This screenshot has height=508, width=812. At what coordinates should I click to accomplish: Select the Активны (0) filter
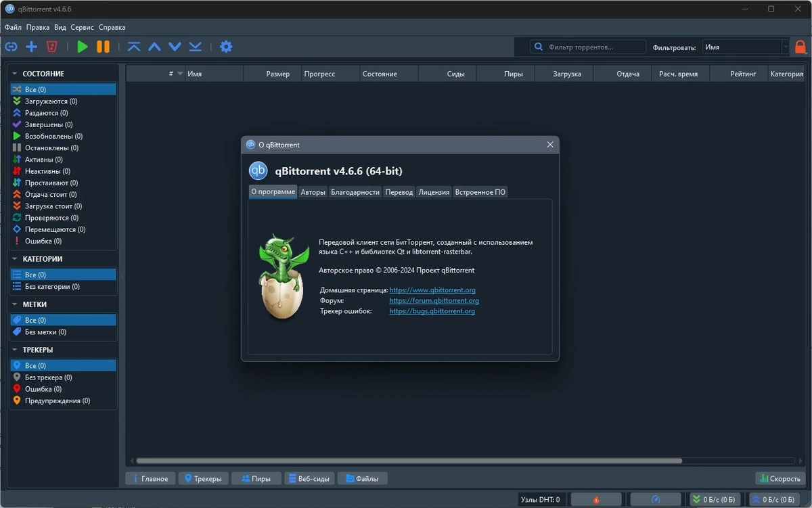63,160
